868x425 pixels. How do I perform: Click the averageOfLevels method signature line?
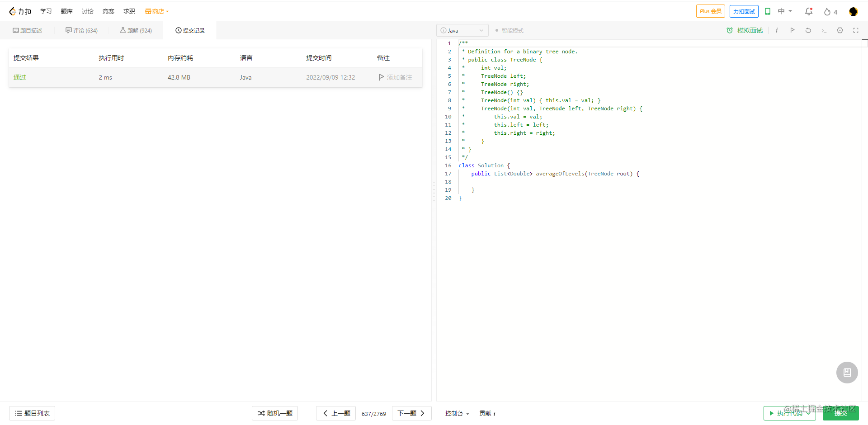555,174
